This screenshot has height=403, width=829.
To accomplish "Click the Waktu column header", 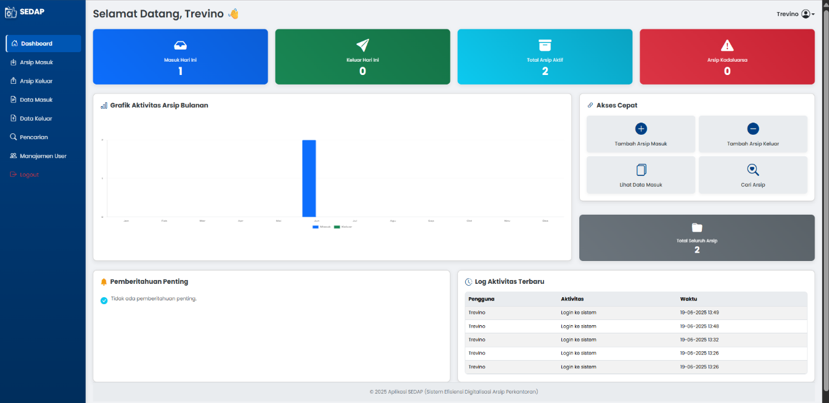I will pos(688,299).
